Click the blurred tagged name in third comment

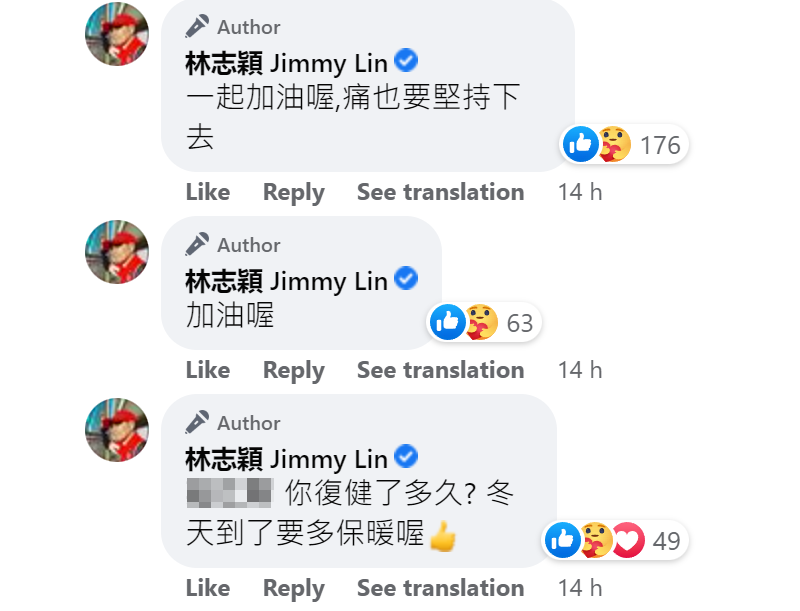coord(230,493)
